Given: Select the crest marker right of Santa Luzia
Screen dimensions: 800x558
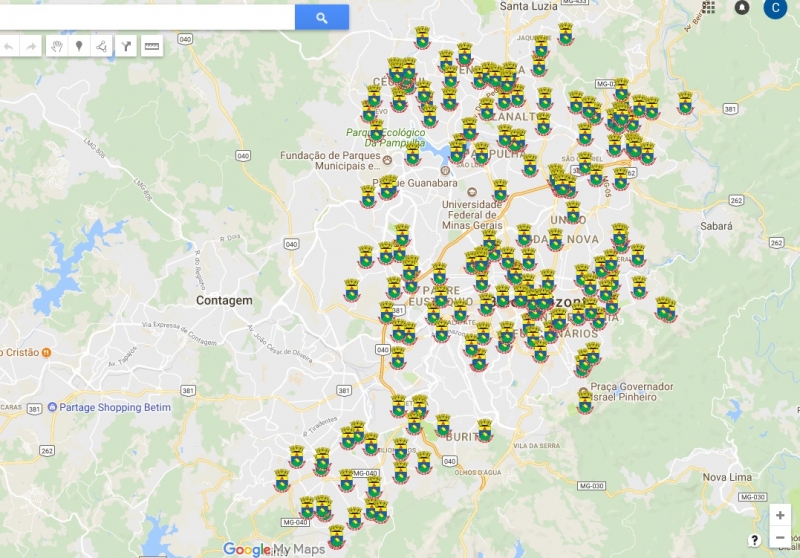Looking at the screenshot, I should tap(565, 34).
